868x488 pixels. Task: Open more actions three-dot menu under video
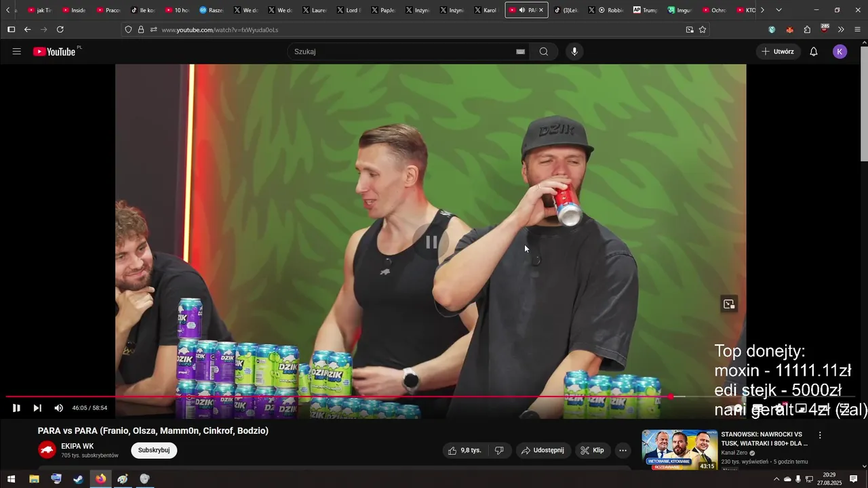[623, 450]
